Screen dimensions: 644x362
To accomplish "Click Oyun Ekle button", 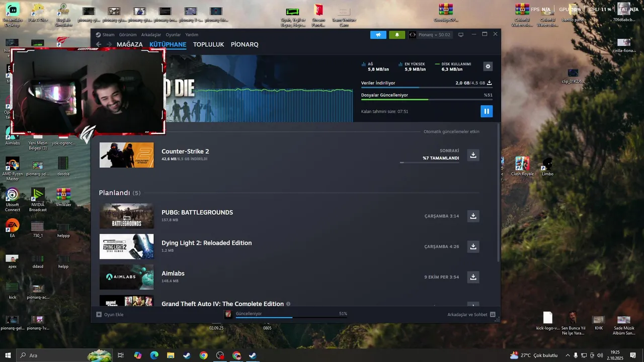I will [x=110, y=315].
